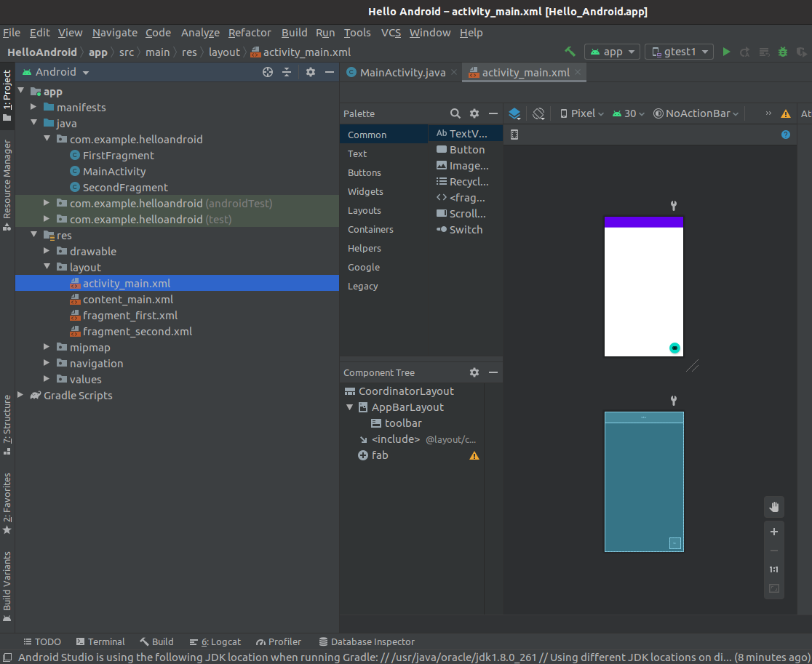Hide the Project panel with minus icon
The width and height of the screenshot is (812, 664).
tap(330, 72)
